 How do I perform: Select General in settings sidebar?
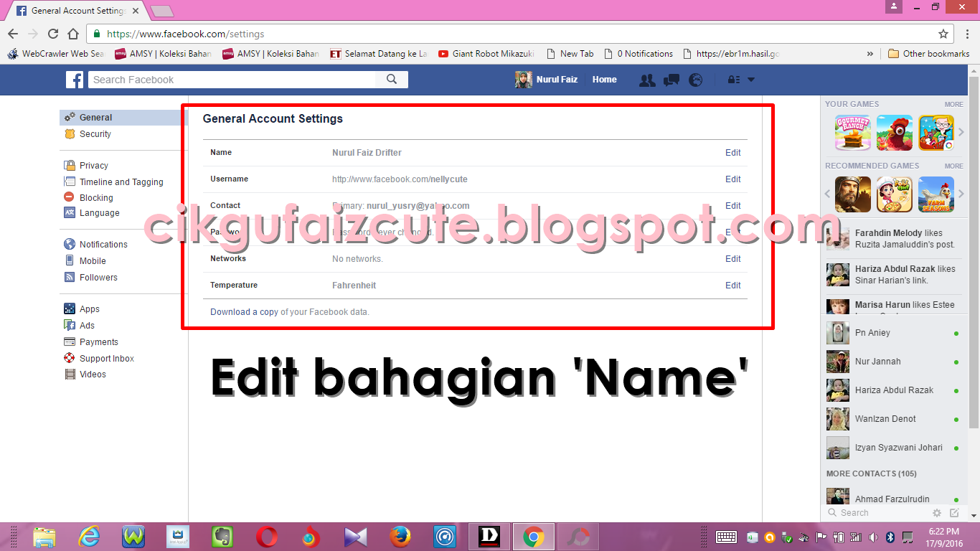(123, 118)
